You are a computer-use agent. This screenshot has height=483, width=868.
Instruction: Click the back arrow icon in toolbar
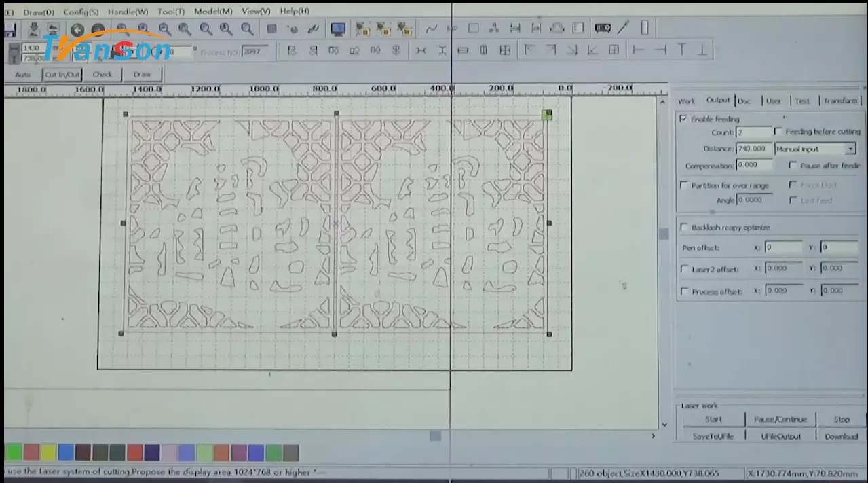(77, 30)
